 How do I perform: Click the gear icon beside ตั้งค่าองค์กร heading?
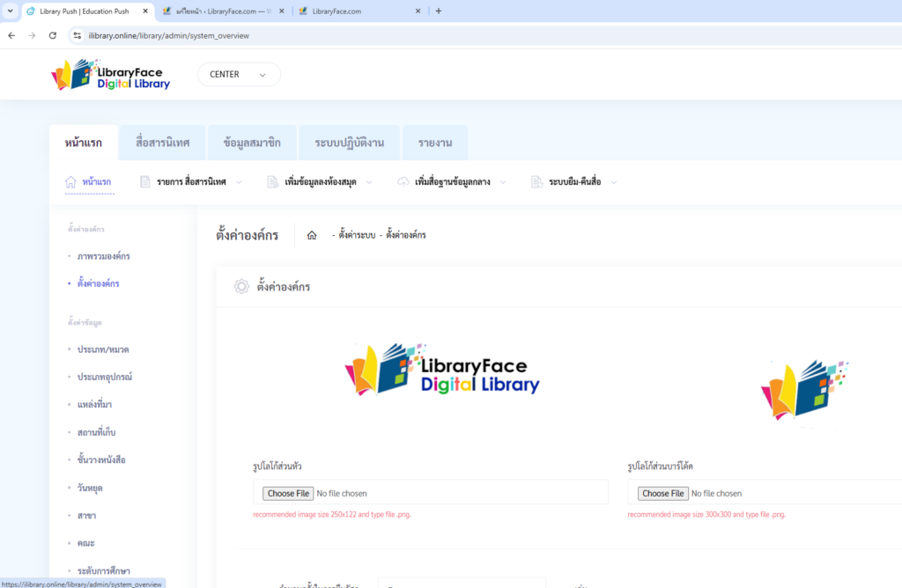[240, 286]
